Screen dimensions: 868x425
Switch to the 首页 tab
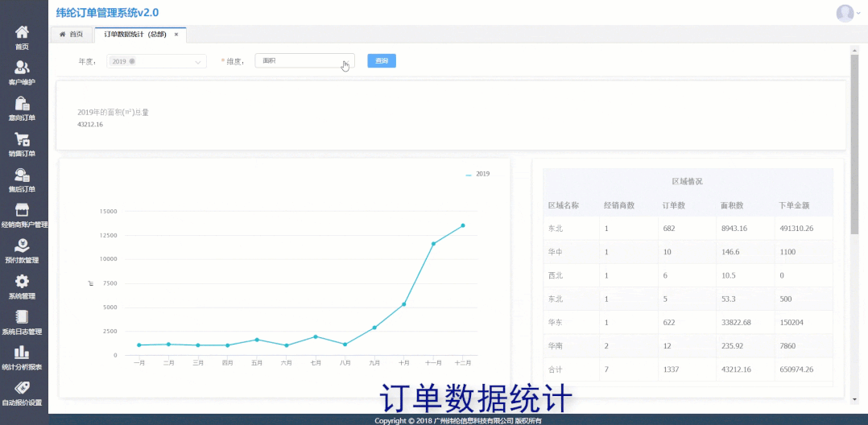point(72,35)
